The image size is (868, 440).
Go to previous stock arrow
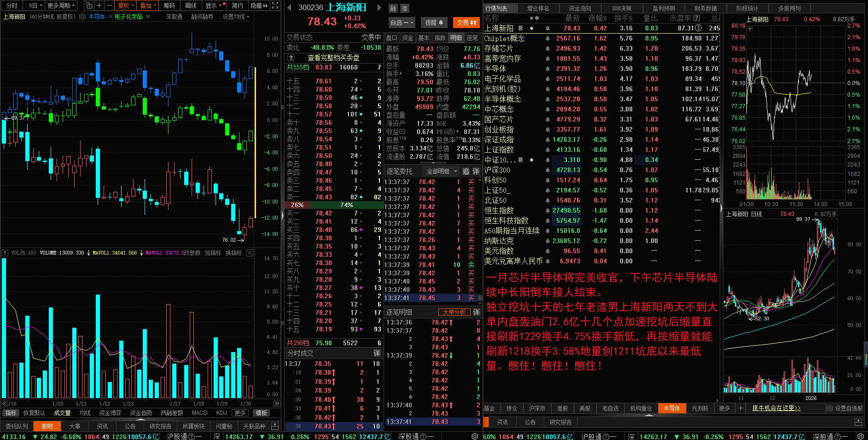pyautogui.click(x=289, y=7)
